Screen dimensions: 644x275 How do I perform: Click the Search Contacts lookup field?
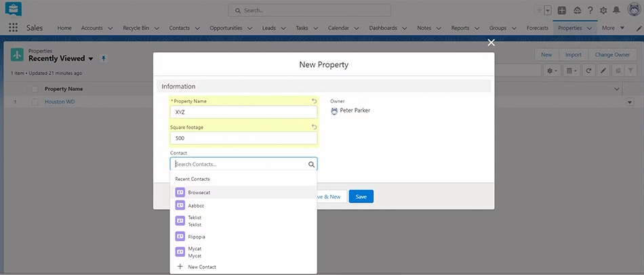[243, 164]
